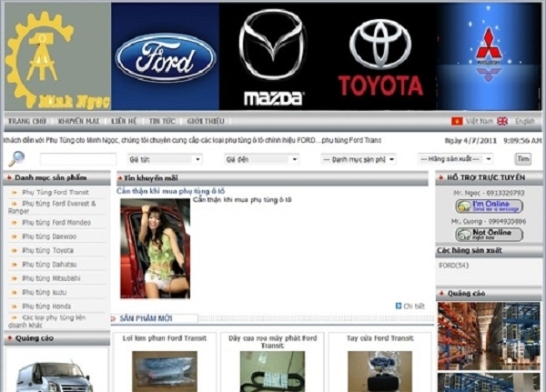This screenshot has width=546, height=392.
Task: Select the Vietnam flag icon
Action: [457, 121]
